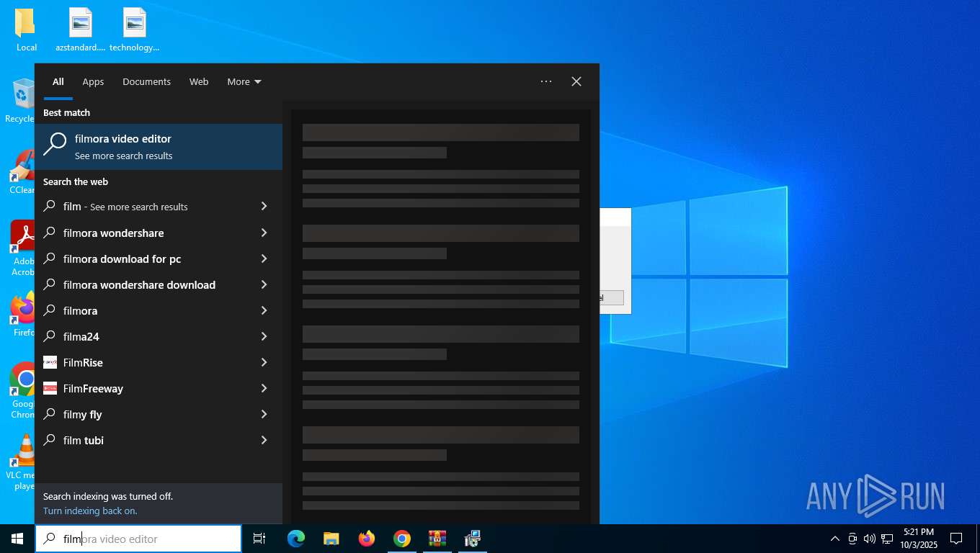Click 'Turn indexing back on' link
Screen dimensions: 980x553
click(x=90, y=511)
